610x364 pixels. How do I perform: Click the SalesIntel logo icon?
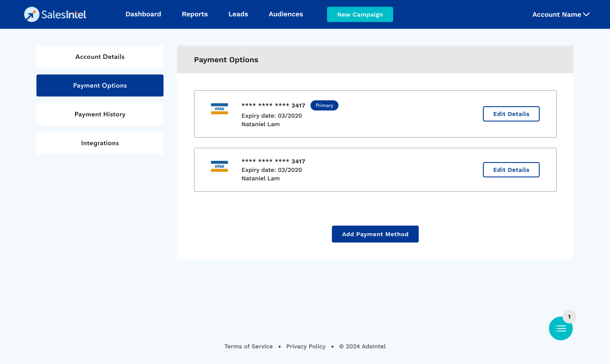point(32,14)
